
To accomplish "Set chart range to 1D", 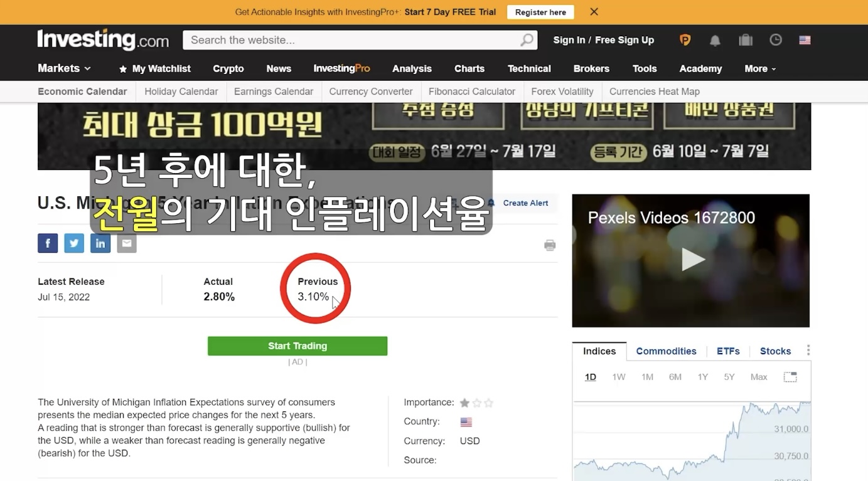I will click(x=591, y=377).
